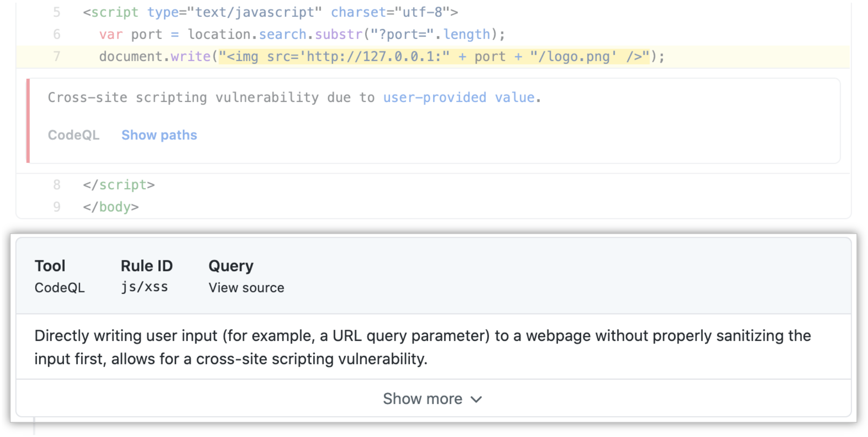Click the js/xss rule ID
This screenshot has width=868, height=437.
145,287
